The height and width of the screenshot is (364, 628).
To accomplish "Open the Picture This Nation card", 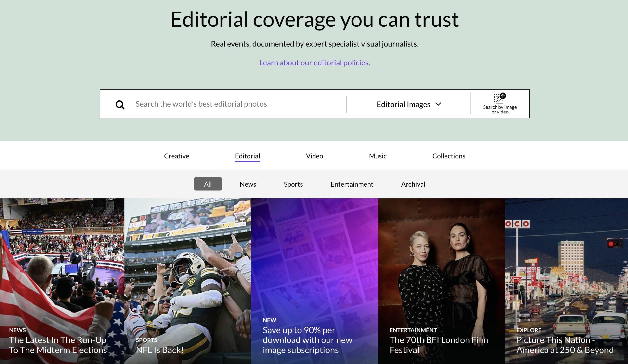I will 566,281.
